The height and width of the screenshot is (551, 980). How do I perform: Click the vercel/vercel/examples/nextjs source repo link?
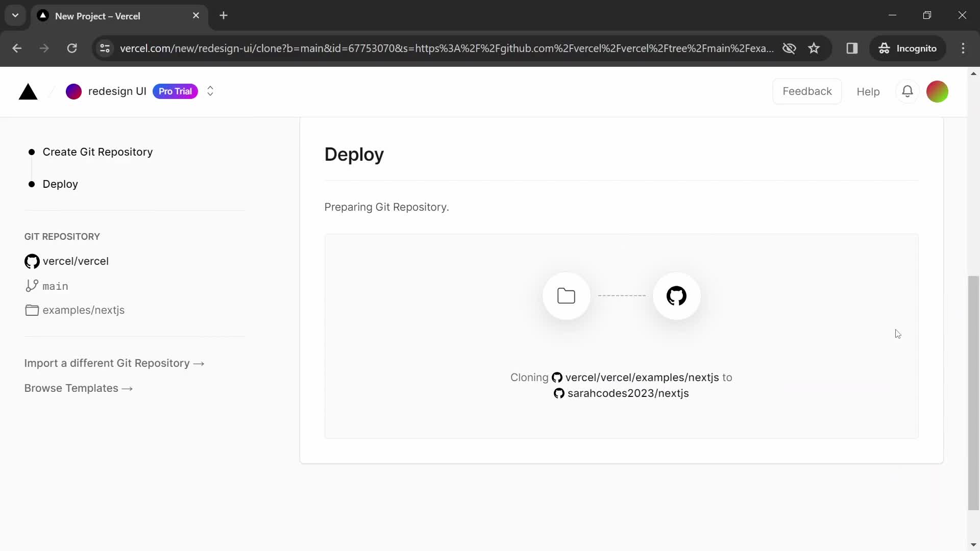pyautogui.click(x=642, y=378)
